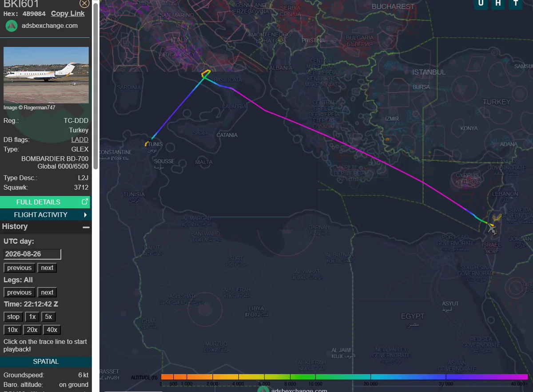533x392 pixels.
Task: Collapse the History section with minus icon
Action: coord(86,227)
